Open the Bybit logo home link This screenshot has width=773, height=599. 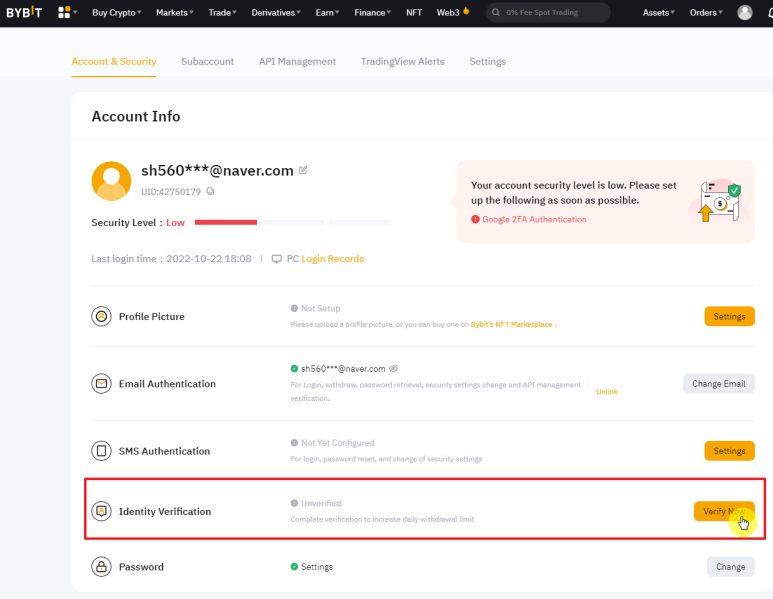click(x=24, y=12)
